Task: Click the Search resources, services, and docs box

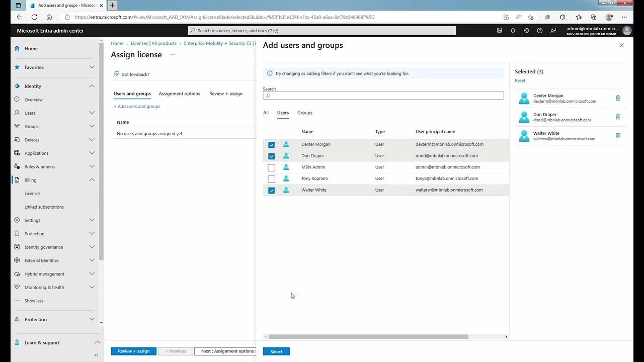Action: pyautogui.click(x=322, y=31)
